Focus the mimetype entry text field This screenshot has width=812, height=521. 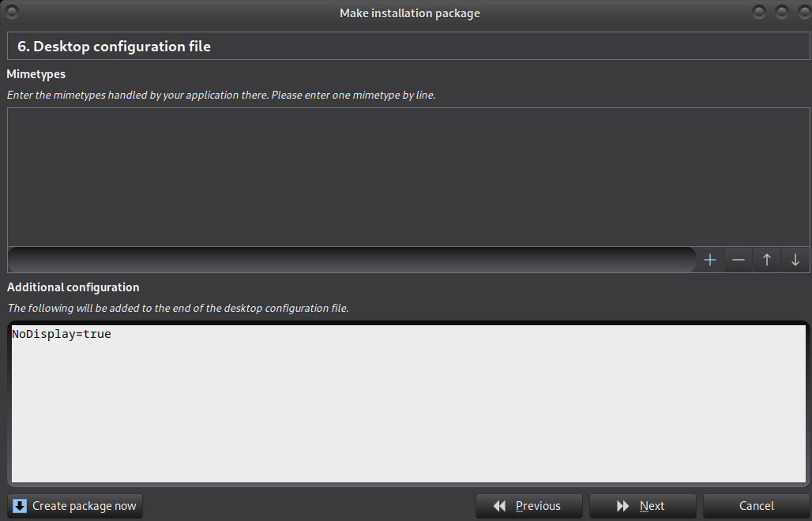(x=351, y=260)
